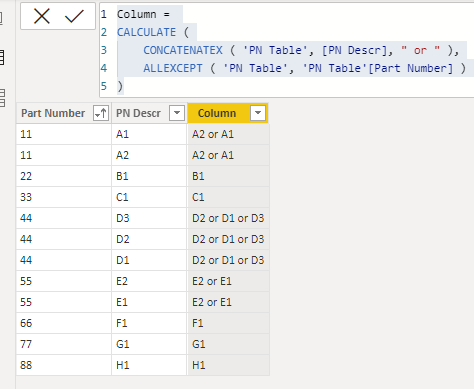This screenshot has height=389, width=474.
Task: Select cell A1 in PN Descr
Action: tap(149, 134)
